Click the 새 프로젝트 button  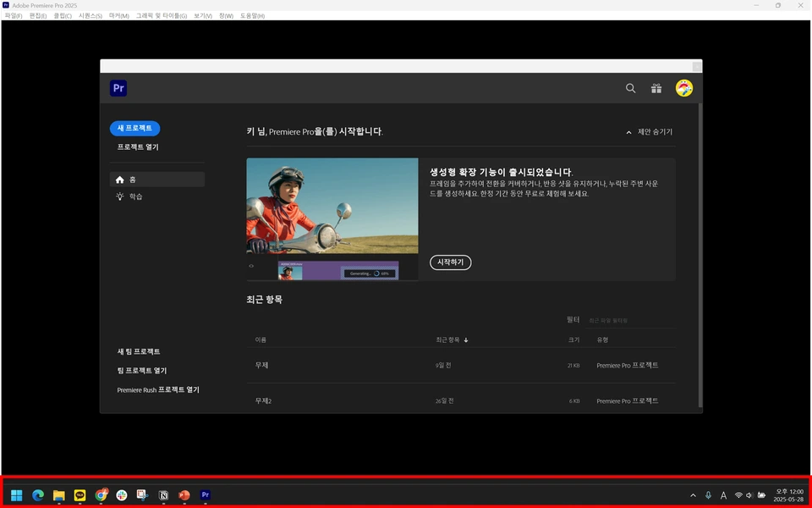[134, 128]
